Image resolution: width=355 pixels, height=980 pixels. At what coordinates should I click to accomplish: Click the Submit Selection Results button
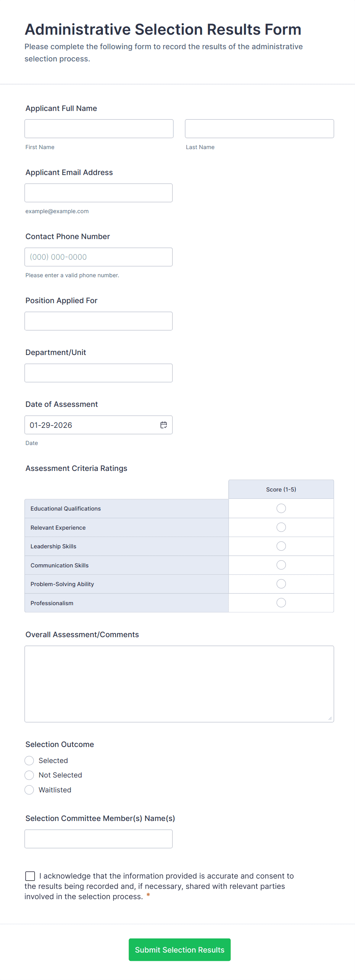[x=179, y=949]
